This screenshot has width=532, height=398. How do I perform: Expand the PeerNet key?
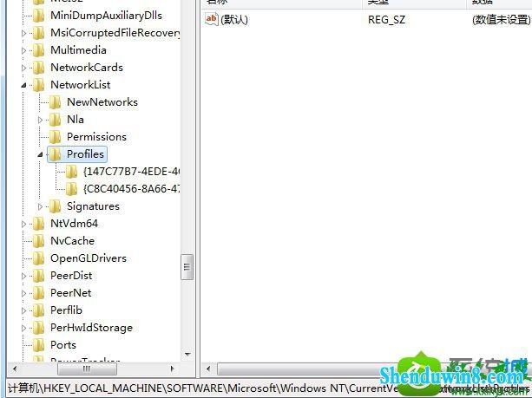point(23,293)
